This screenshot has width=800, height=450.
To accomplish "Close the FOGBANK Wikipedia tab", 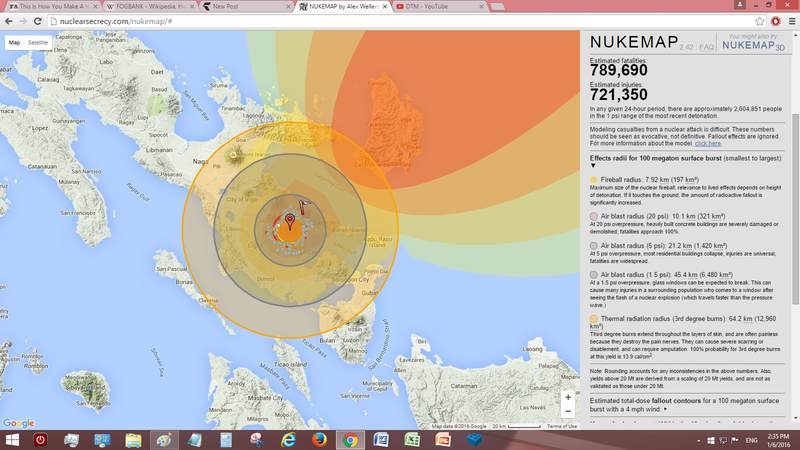I will pos(192,7).
